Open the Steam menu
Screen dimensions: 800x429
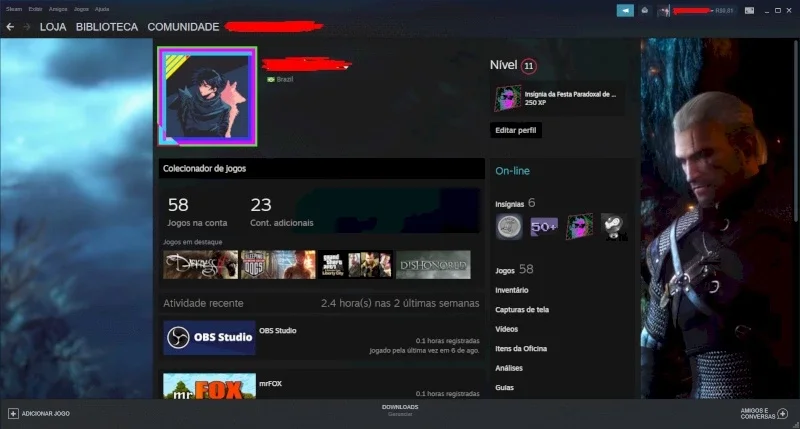pos(14,9)
